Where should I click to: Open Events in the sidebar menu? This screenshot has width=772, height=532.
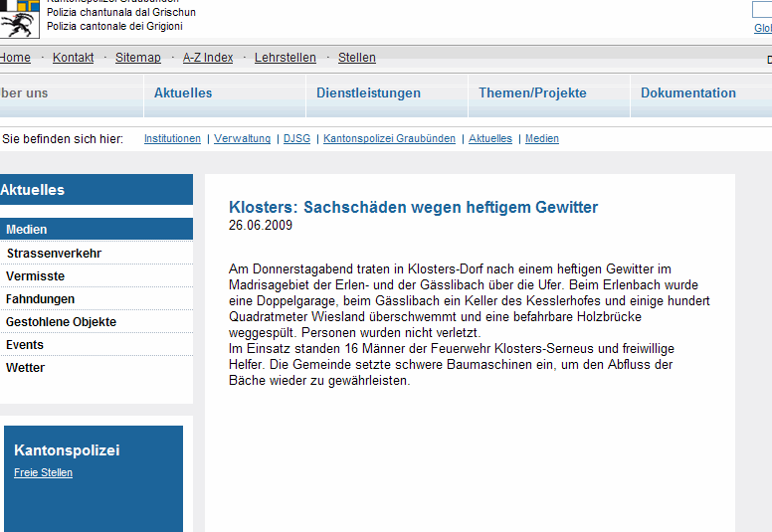coord(96,344)
